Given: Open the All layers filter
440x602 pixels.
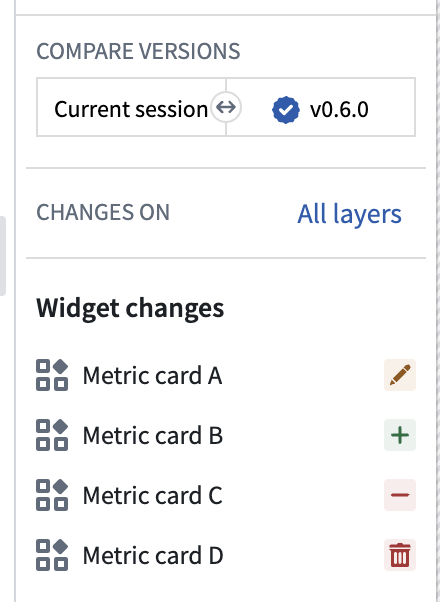Looking at the screenshot, I should pyautogui.click(x=349, y=214).
